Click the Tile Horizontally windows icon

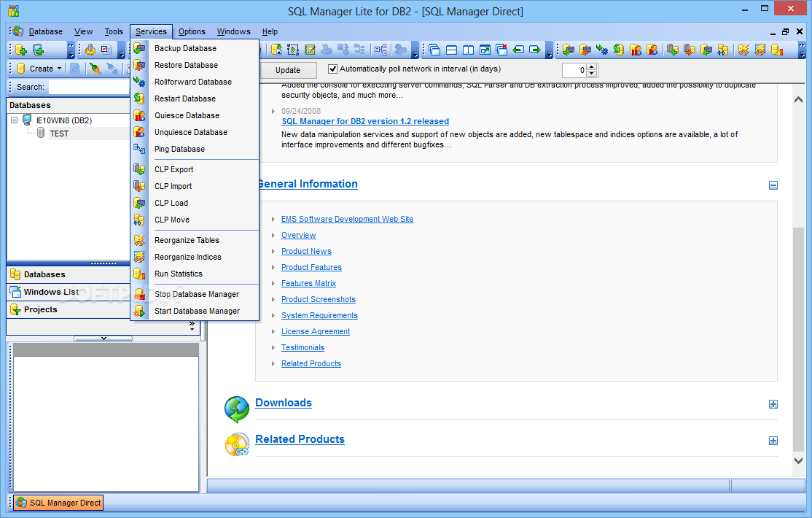[452, 50]
